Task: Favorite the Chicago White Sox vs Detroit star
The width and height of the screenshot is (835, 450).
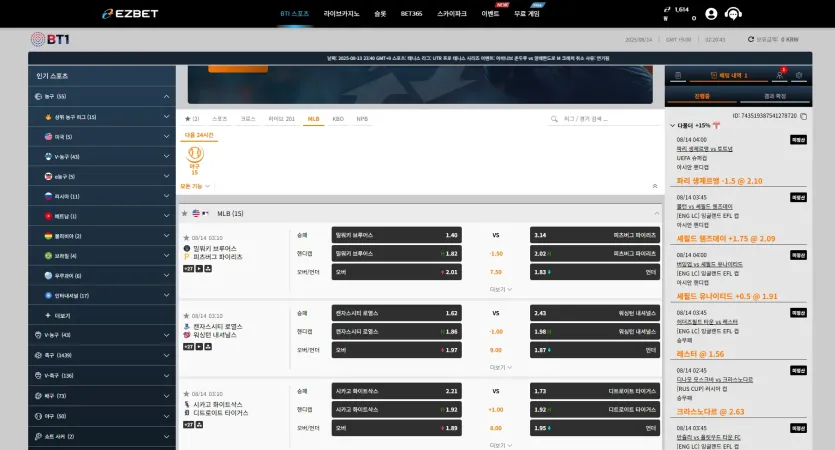Action: (x=186, y=394)
